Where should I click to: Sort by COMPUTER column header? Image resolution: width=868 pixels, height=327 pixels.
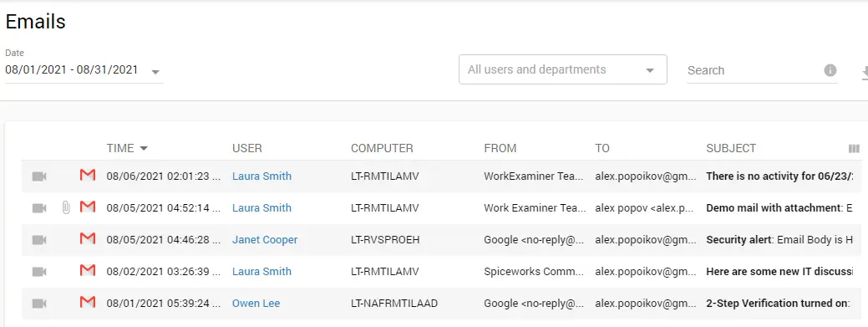point(382,149)
